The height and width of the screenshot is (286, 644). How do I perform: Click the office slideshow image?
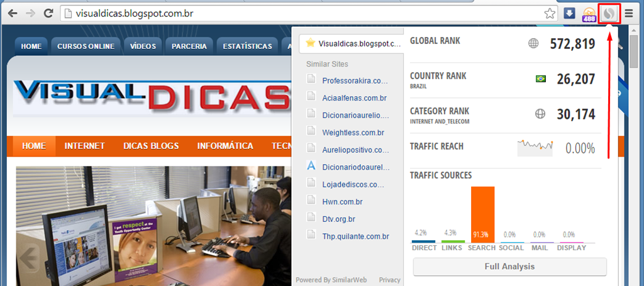[153, 226]
